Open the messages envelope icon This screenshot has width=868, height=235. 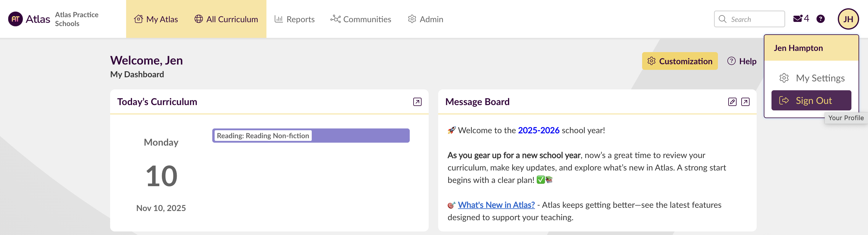click(797, 19)
